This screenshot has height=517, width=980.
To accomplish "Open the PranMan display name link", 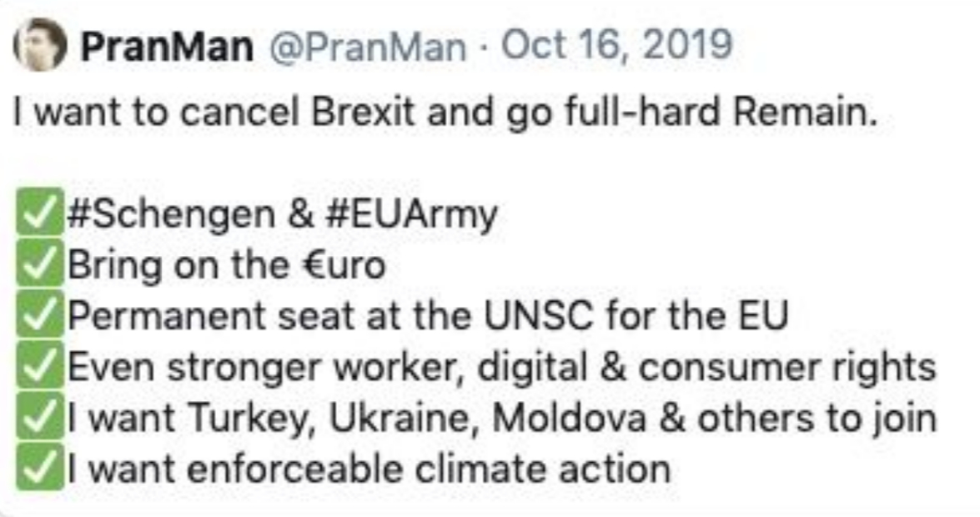I will pyautogui.click(x=167, y=46).
